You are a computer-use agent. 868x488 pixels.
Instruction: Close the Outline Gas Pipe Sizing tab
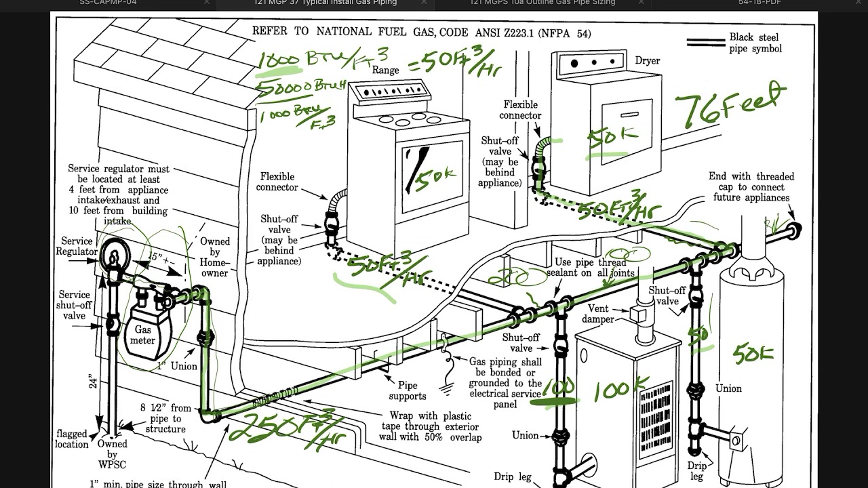point(641,3)
